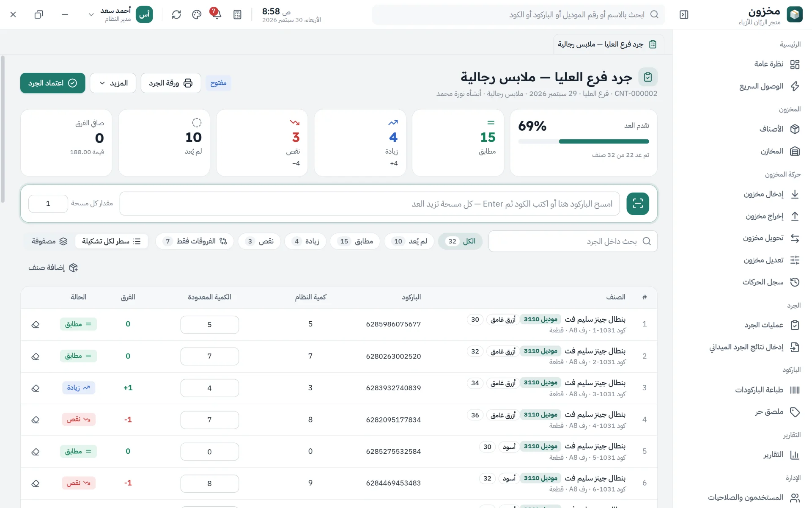Click the refresh sync icon
This screenshot has width=812, height=508.
(176, 15)
